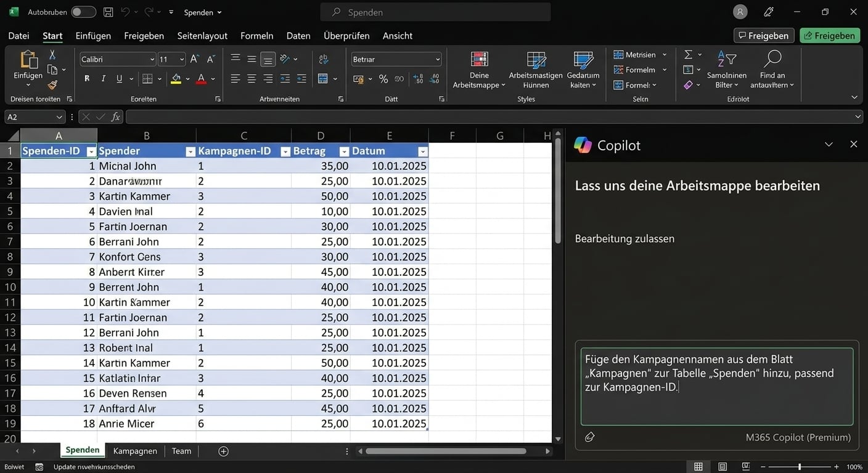Click the wrap text icon
Image resolution: width=868 pixels, height=473 pixels.
pyautogui.click(x=324, y=59)
